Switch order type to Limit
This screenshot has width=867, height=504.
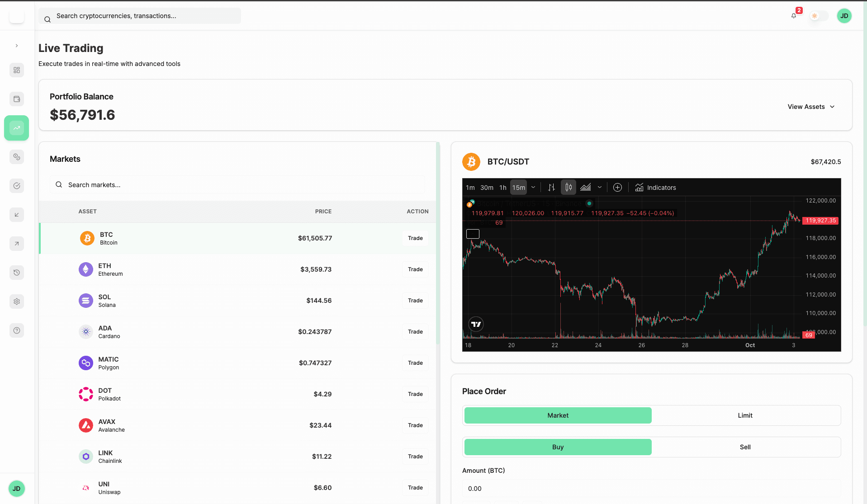coord(745,415)
